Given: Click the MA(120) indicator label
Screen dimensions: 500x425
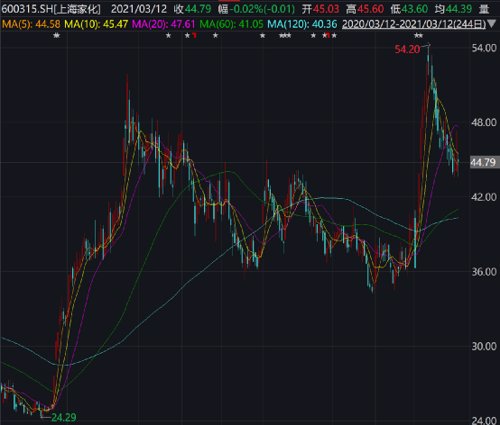Looking at the screenshot, I should [x=302, y=24].
